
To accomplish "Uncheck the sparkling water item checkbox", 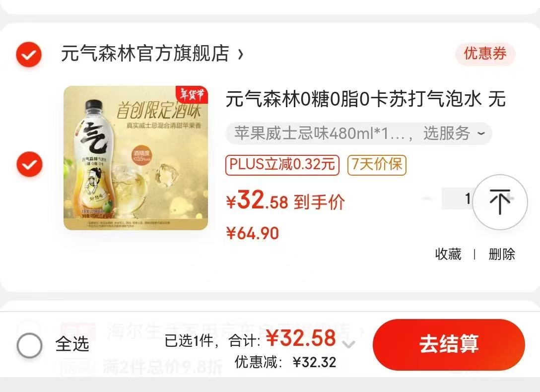I will (29, 164).
